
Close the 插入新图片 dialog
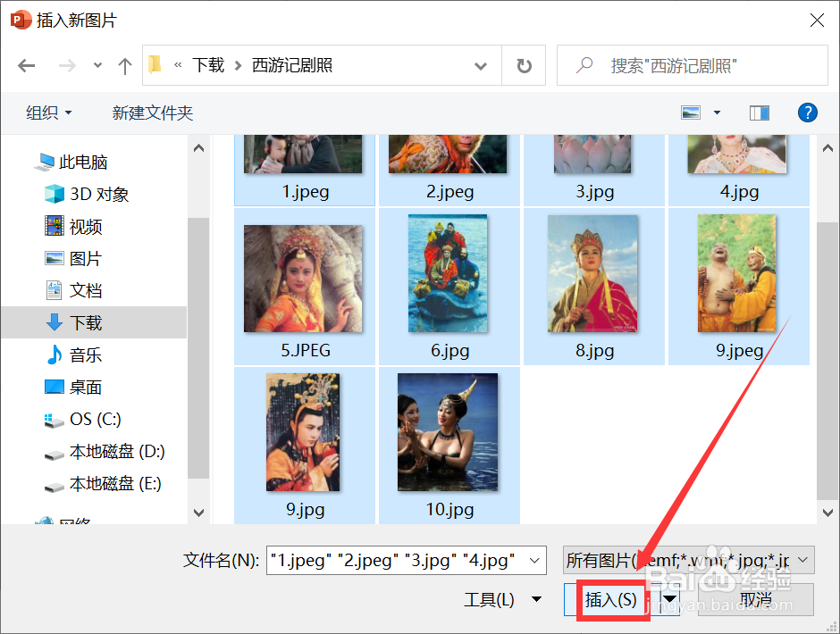[x=817, y=21]
